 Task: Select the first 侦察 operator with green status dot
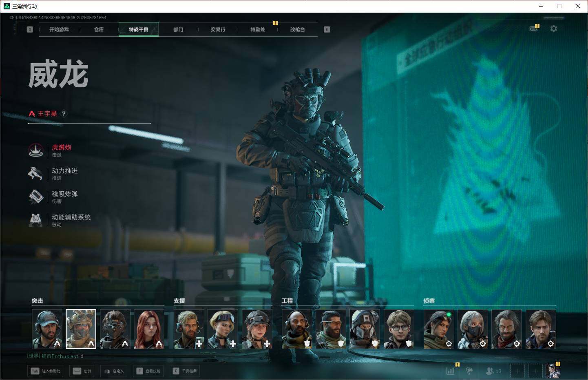(x=439, y=329)
